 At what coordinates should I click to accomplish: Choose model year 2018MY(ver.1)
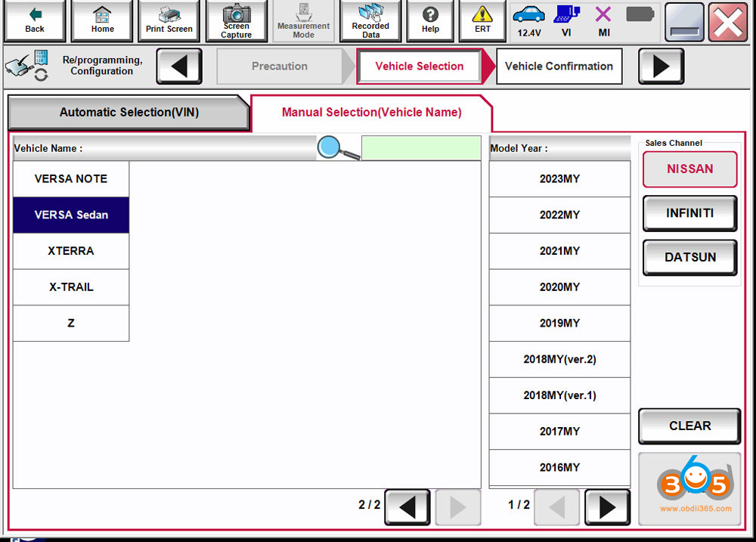click(x=559, y=395)
